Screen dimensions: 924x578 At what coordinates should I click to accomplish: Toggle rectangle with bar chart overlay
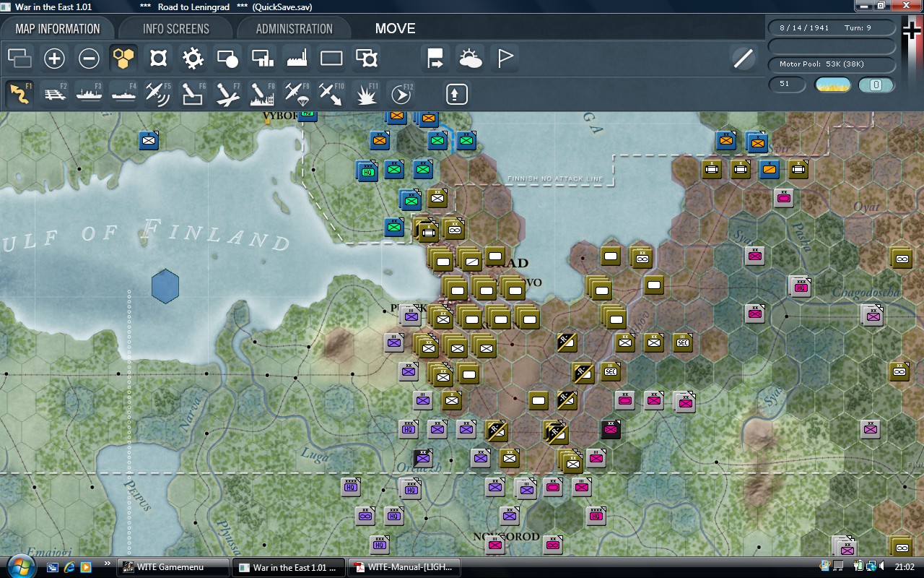[x=262, y=59]
